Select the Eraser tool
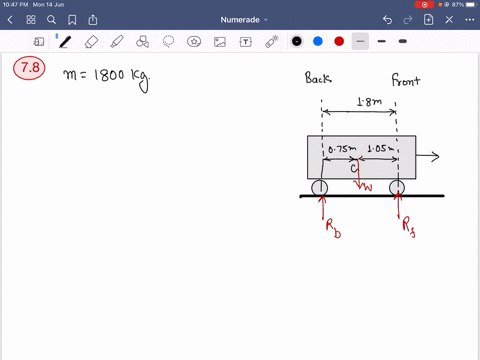This screenshot has width=480, height=360. (x=91, y=42)
